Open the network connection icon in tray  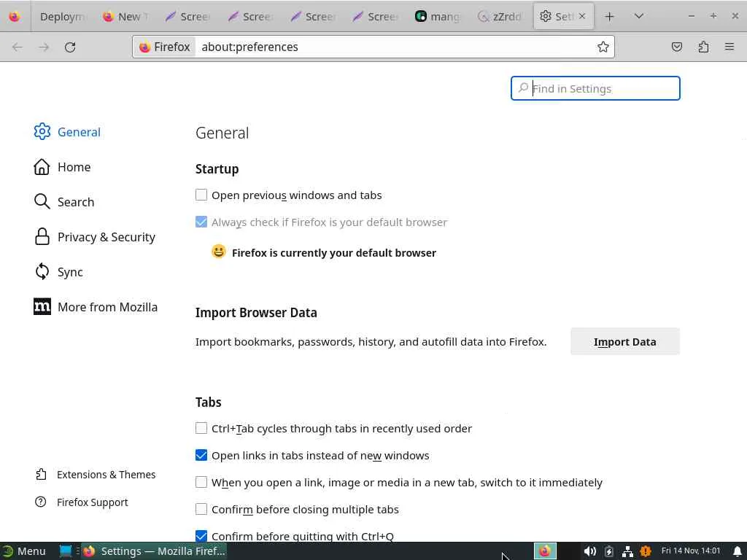point(627,551)
